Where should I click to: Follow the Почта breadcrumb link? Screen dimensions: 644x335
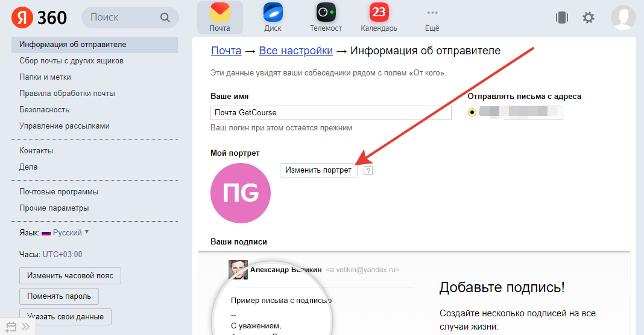(226, 51)
